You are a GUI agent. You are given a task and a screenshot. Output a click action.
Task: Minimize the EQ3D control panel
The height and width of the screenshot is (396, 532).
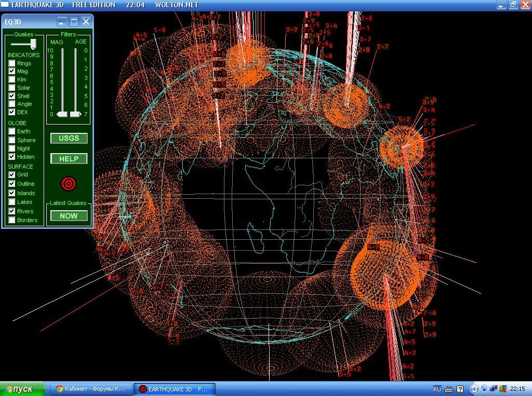(61, 22)
